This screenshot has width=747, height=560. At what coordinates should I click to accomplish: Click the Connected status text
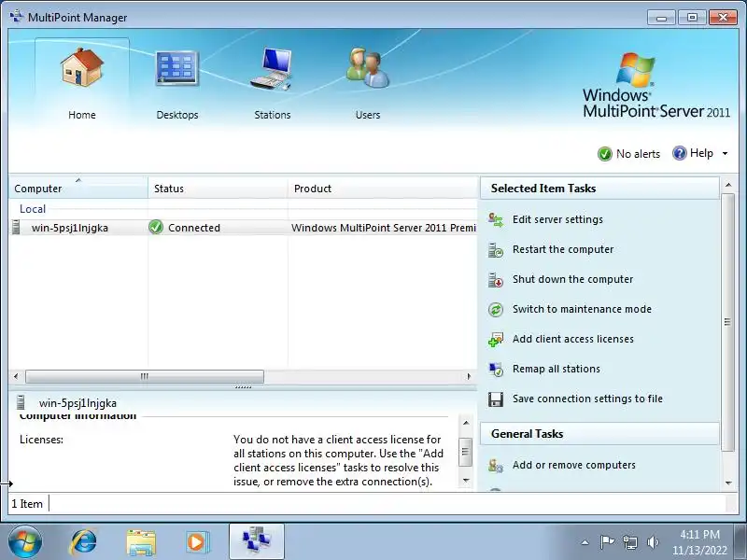[x=194, y=228]
